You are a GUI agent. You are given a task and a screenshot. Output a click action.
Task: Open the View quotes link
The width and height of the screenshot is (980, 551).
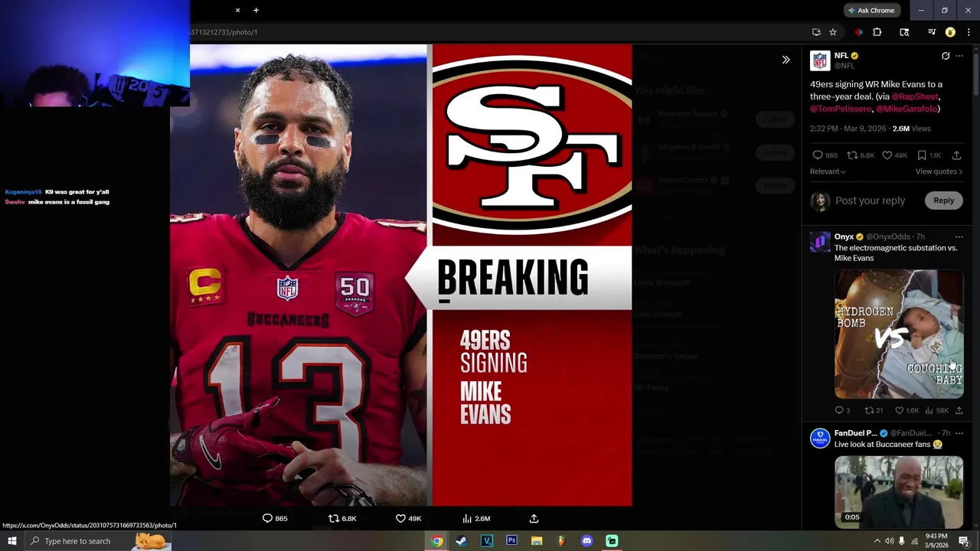[x=939, y=171]
